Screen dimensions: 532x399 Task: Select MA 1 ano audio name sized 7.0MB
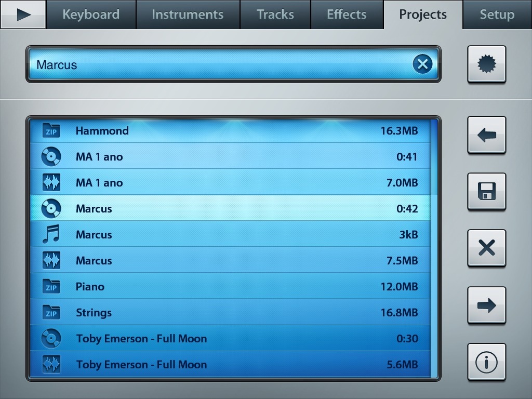click(x=99, y=182)
